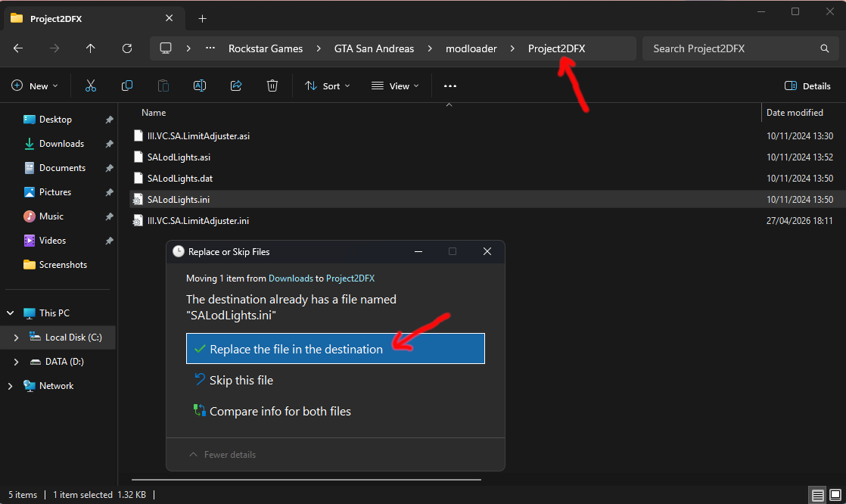The image size is (846, 504).
Task: Unpin Documents using its pin icon
Action: (109, 168)
